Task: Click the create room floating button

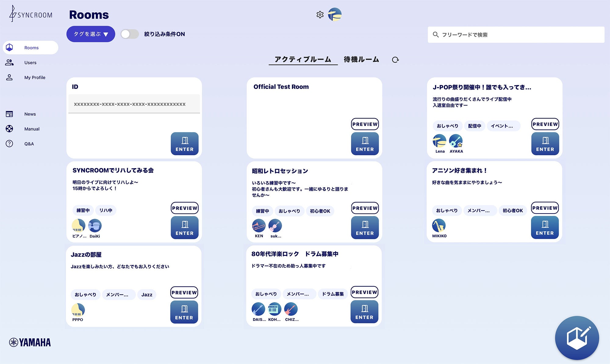Action: (577, 338)
